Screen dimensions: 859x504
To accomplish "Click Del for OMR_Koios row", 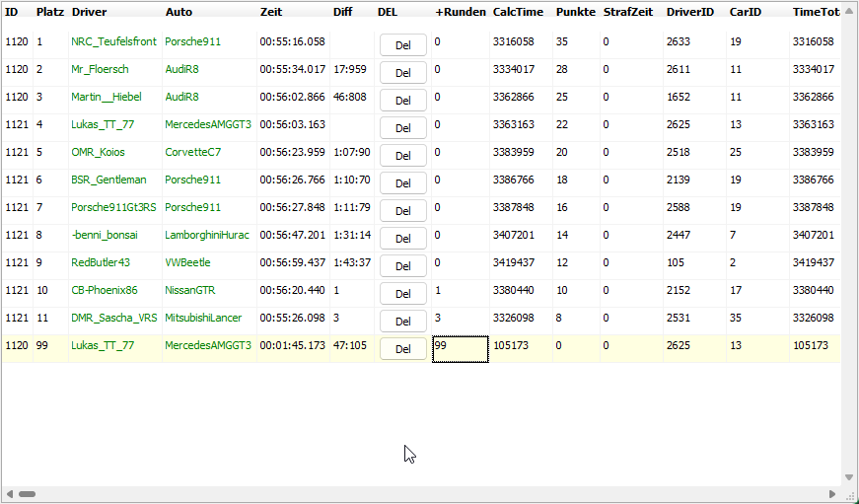I will 402,156.
